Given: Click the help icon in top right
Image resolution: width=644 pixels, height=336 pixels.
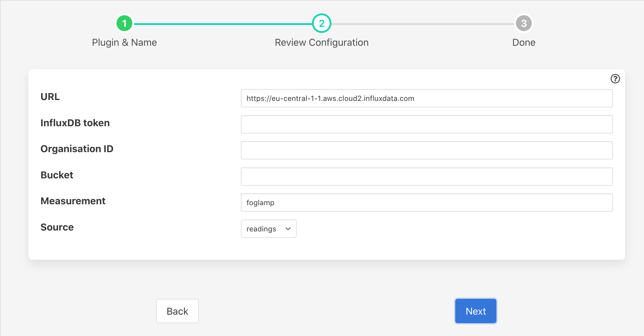Looking at the screenshot, I should [x=615, y=79].
